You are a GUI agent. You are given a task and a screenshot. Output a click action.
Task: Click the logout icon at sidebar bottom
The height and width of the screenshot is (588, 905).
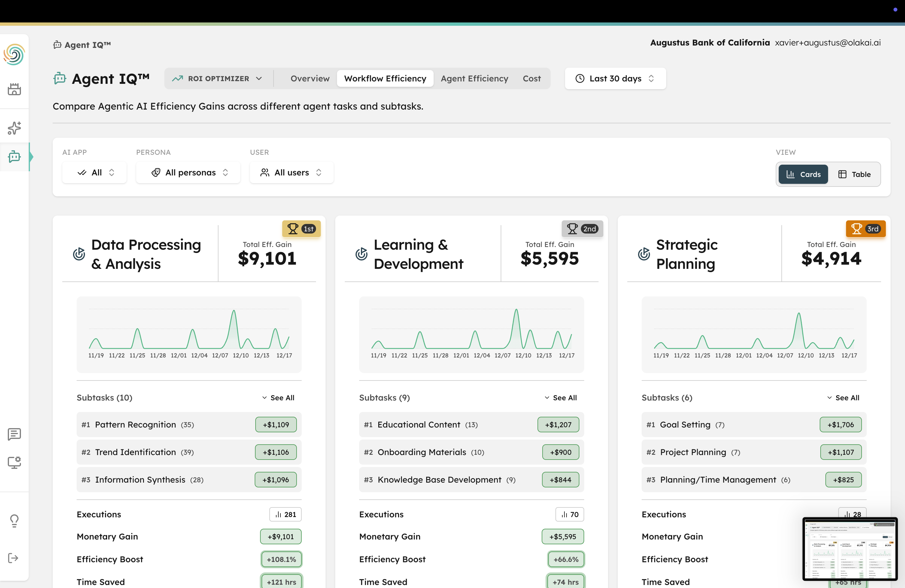pos(14,557)
